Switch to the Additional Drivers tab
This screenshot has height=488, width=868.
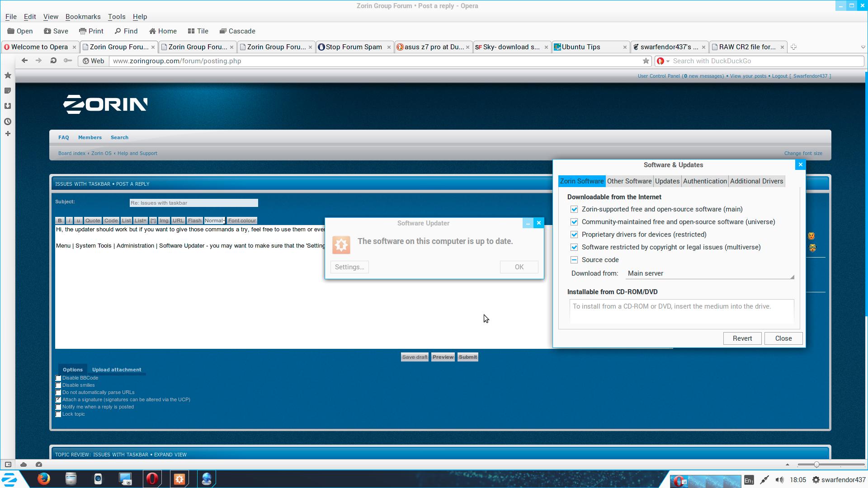pyautogui.click(x=756, y=181)
